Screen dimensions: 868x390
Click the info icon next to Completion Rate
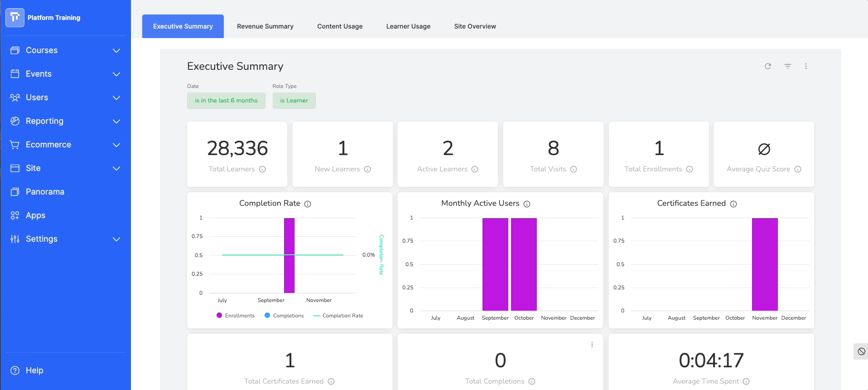308,204
